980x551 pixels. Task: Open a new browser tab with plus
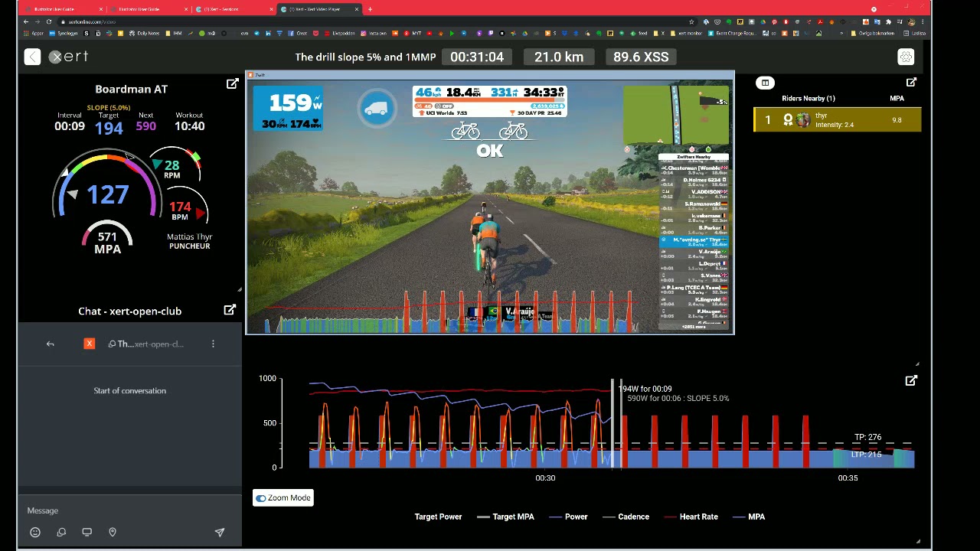click(x=370, y=9)
